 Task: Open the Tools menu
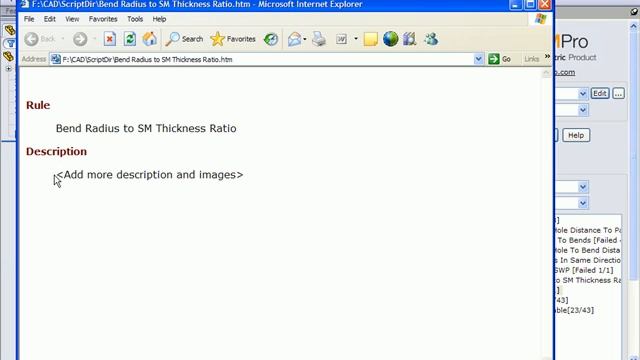[x=135, y=19]
